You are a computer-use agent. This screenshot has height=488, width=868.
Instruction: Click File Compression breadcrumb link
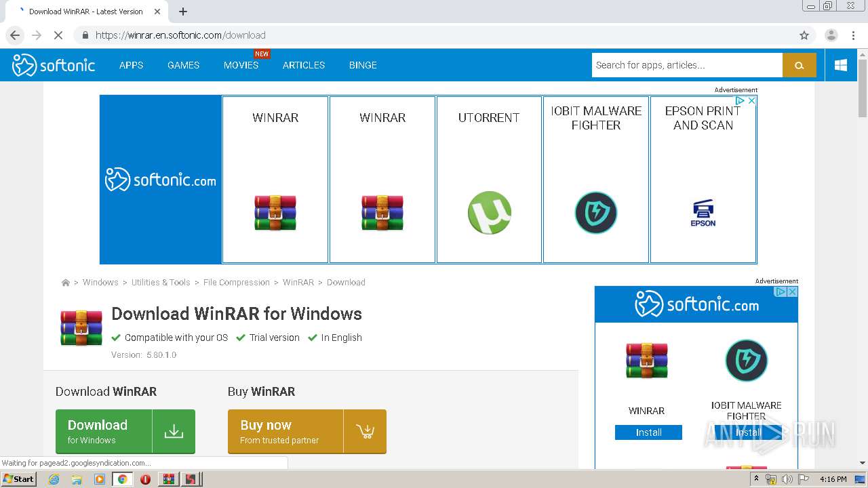[x=237, y=283]
